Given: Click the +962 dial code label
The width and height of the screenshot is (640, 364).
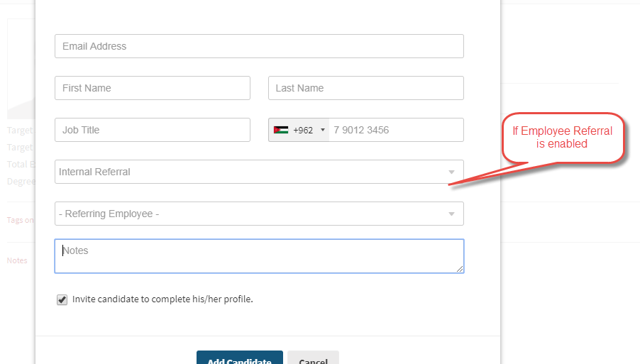Looking at the screenshot, I should 303,131.
